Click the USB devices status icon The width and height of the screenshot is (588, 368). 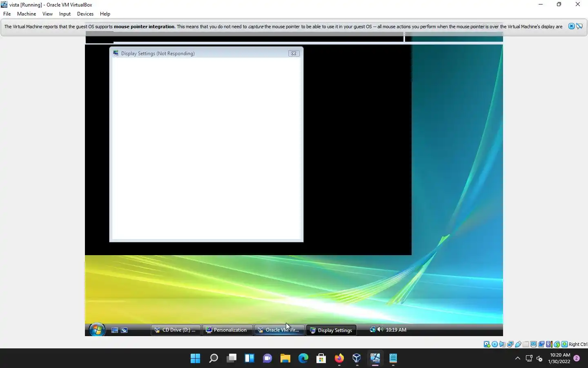tap(518, 344)
